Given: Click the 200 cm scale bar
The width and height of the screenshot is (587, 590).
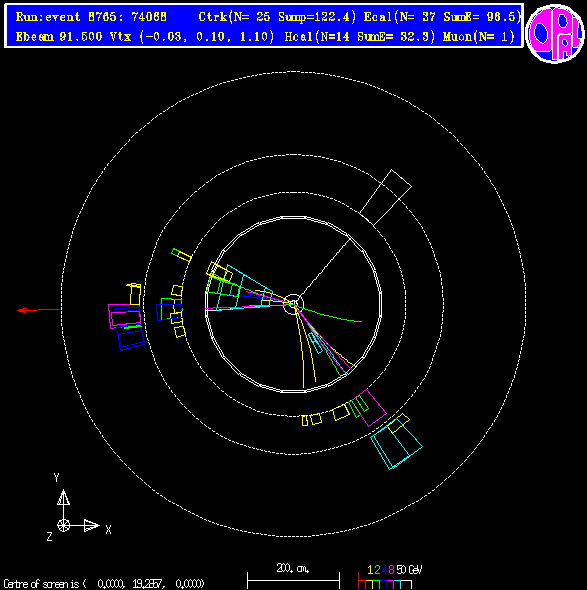Looking at the screenshot, I should tap(294, 576).
